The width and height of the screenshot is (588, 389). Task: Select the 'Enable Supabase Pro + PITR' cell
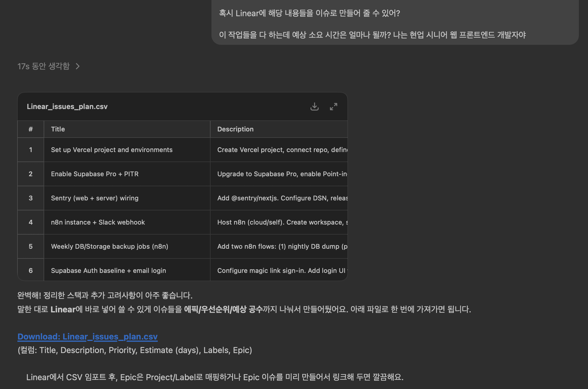pyautogui.click(x=95, y=174)
